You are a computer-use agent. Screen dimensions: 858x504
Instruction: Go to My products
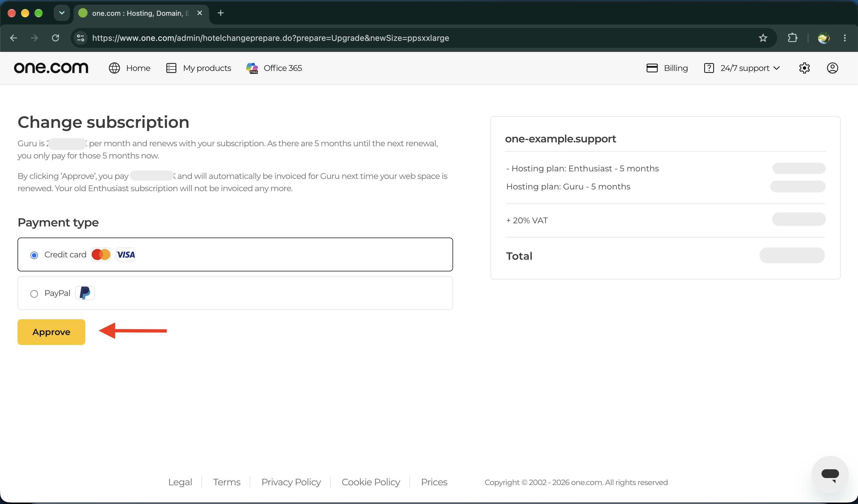click(x=199, y=68)
